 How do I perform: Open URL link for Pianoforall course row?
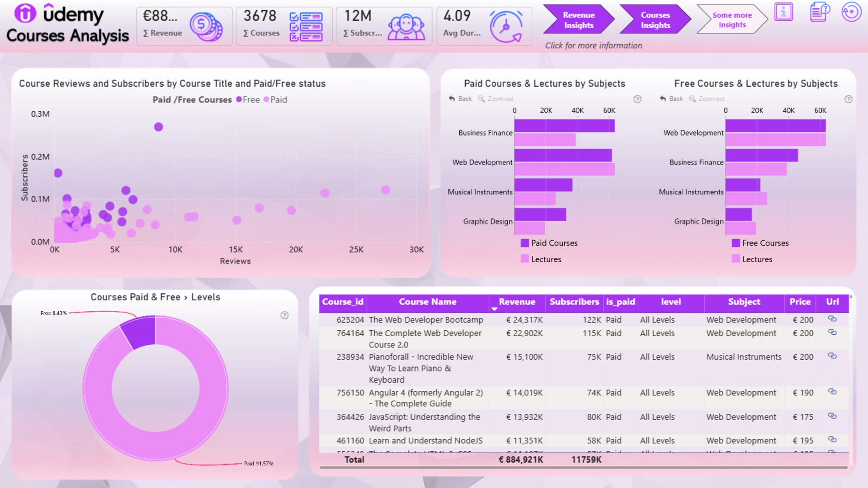pyautogui.click(x=832, y=356)
